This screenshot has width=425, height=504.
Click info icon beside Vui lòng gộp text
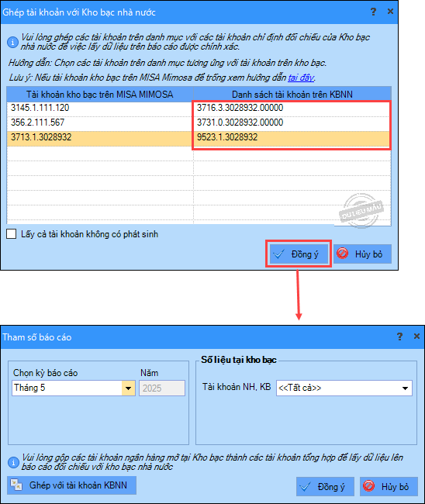(13, 462)
